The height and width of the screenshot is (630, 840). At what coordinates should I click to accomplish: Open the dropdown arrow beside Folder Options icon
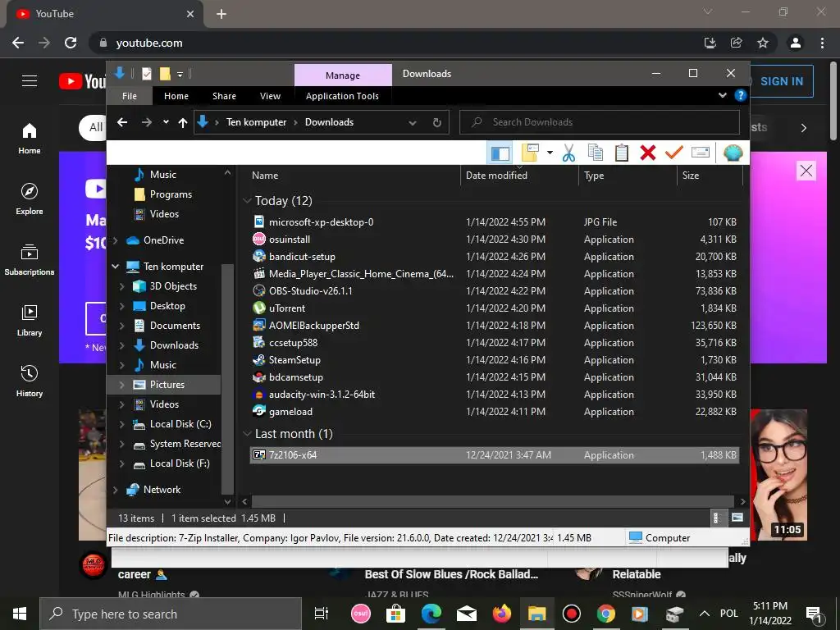(550, 153)
